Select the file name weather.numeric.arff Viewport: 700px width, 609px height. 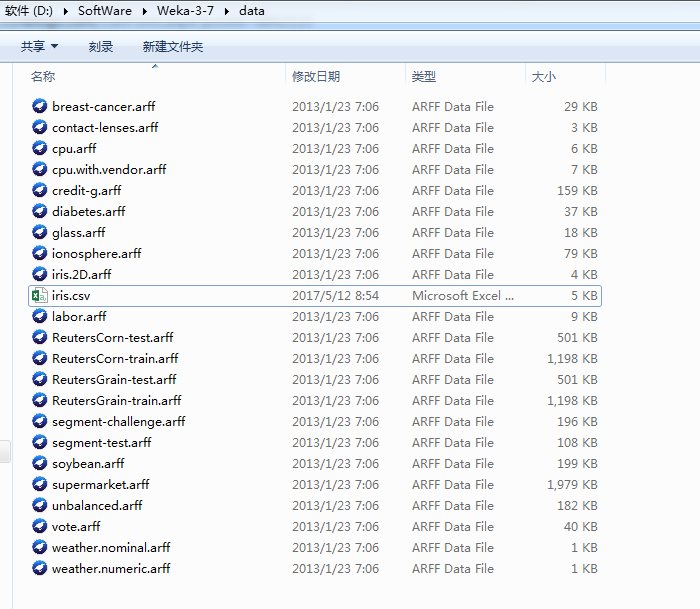111,568
